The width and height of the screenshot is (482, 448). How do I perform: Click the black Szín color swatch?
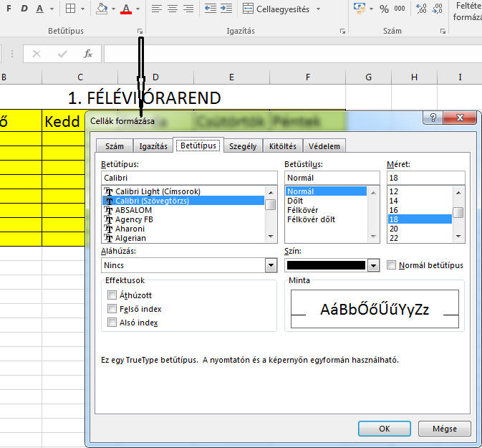pyautogui.click(x=326, y=265)
